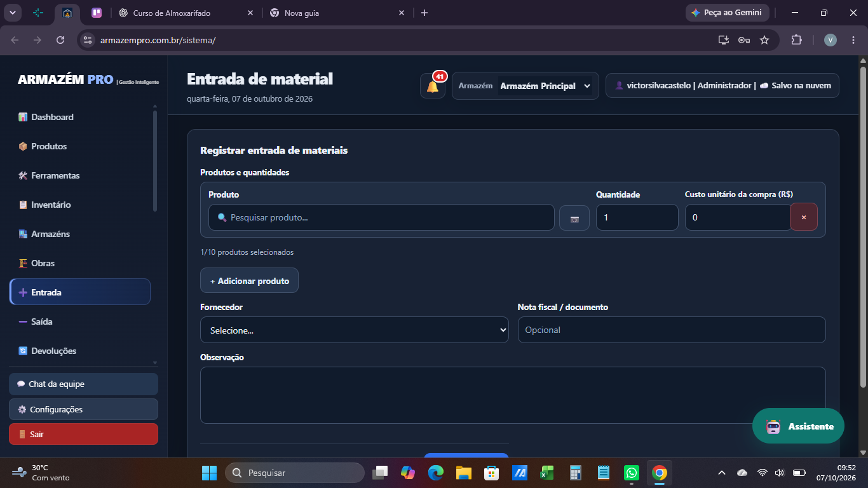Viewport: 868px width, 488px height.
Task: Click + Adicionar produto button
Action: tap(249, 280)
